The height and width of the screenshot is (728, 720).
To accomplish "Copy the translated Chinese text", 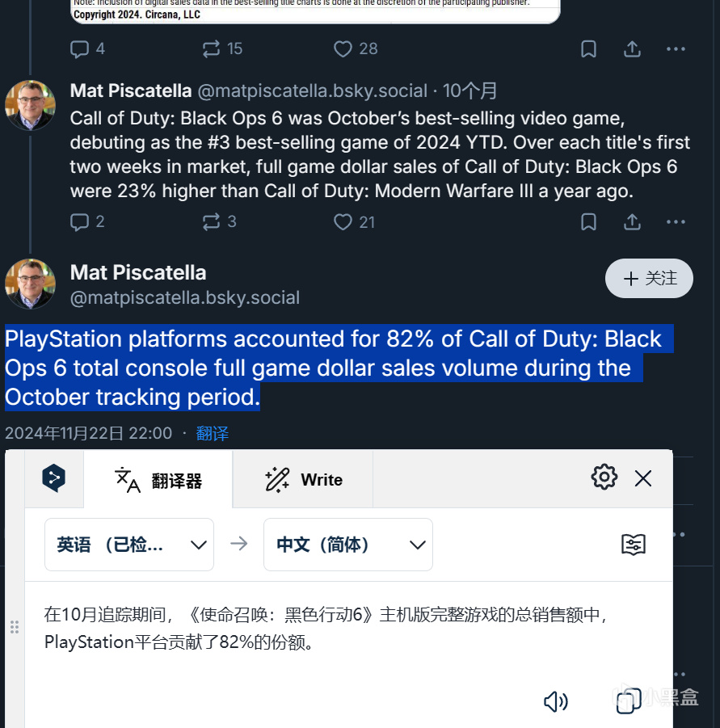I will (629, 701).
